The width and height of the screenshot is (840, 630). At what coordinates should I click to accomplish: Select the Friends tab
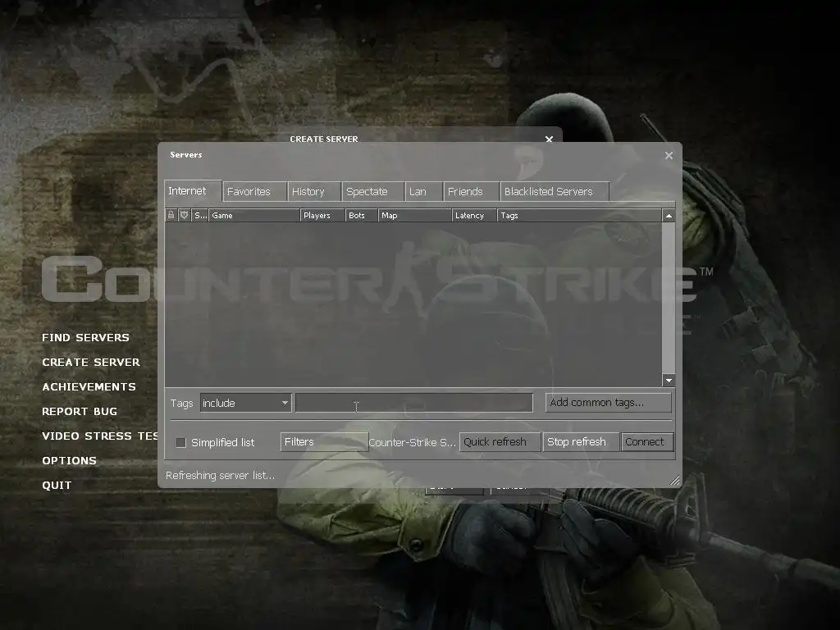472,192
